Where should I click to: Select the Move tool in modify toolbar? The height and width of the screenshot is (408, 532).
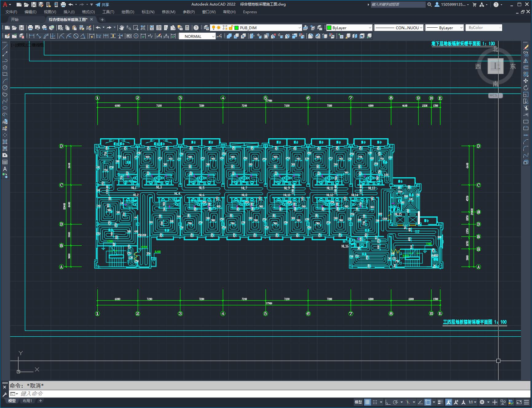click(526, 81)
